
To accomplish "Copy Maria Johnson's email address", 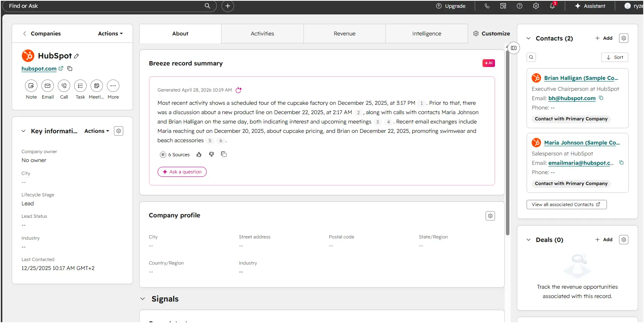I will click(x=621, y=162).
